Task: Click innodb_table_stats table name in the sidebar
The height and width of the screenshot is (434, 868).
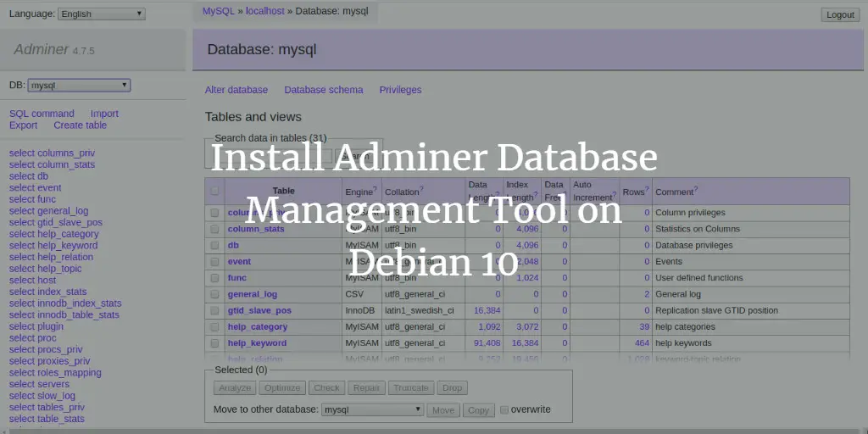Action: [78, 315]
